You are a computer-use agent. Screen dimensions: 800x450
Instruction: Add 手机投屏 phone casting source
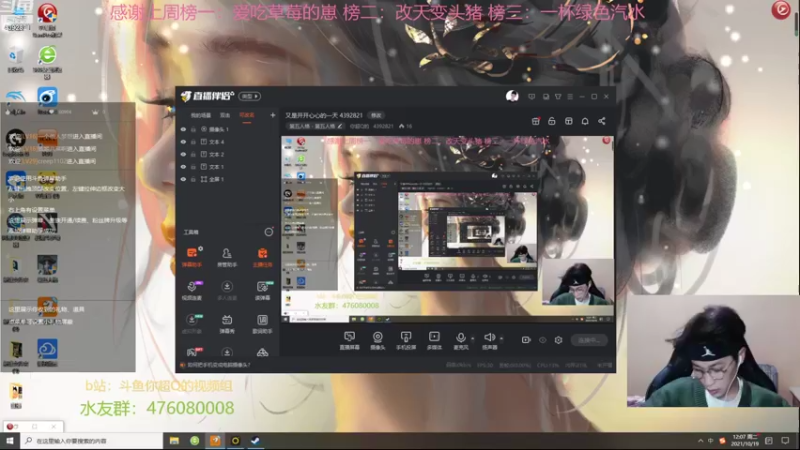click(406, 340)
